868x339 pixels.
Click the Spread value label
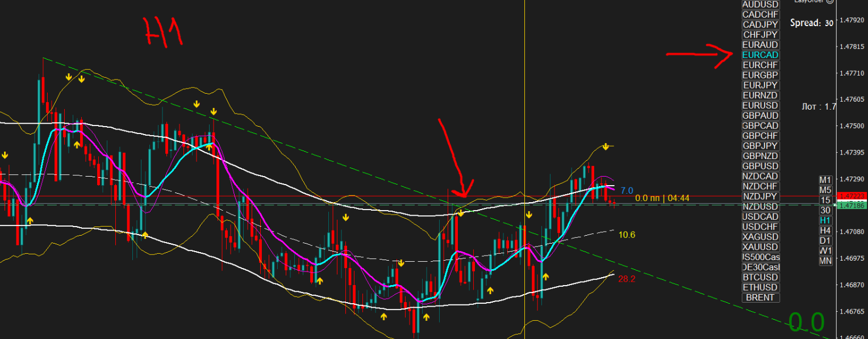point(811,23)
